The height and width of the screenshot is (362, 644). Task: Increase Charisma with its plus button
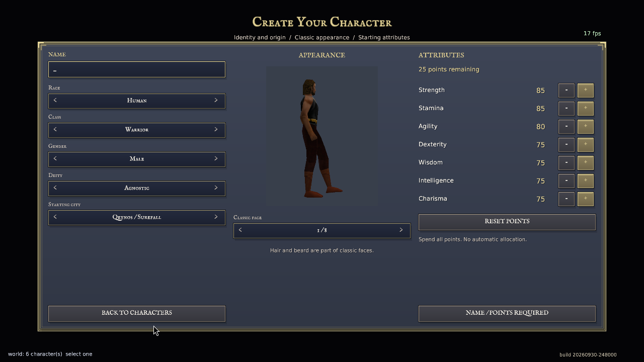pyautogui.click(x=586, y=199)
